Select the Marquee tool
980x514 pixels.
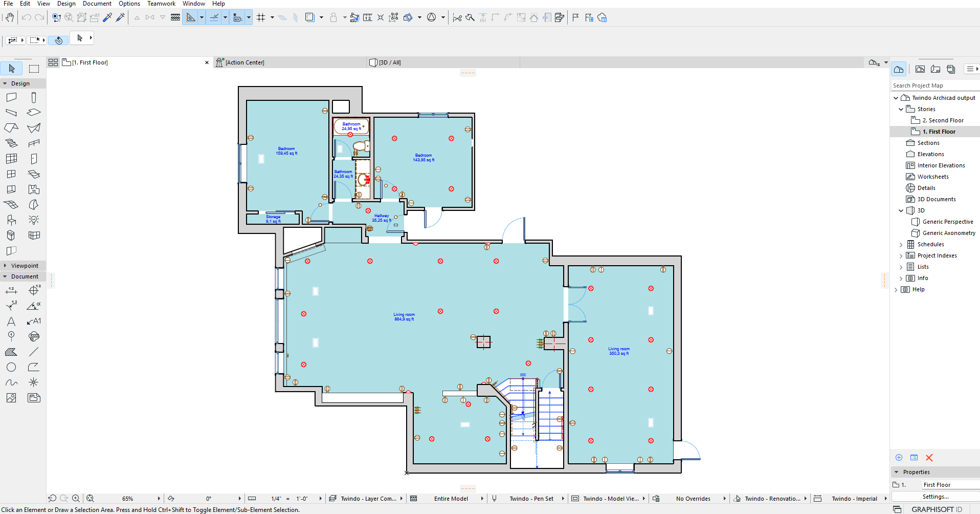pyautogui.click(x=34, y=69)
